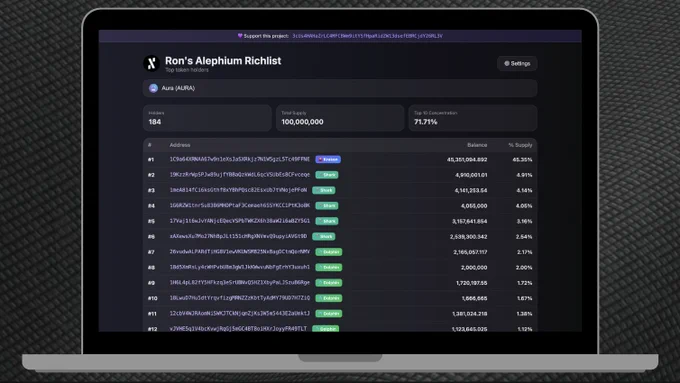Open the address link in row #1
680x383 pixels.
click(240, 159)
